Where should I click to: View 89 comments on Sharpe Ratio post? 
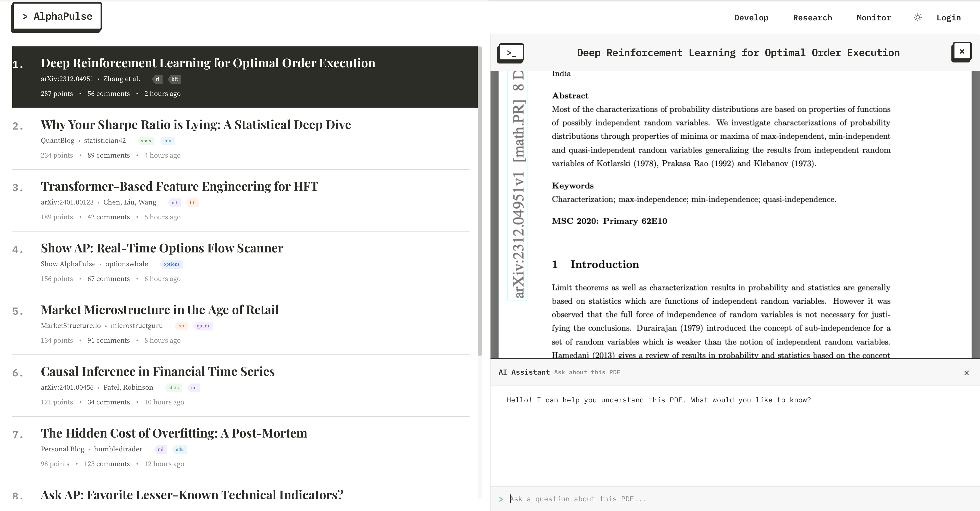click(108, 155)
